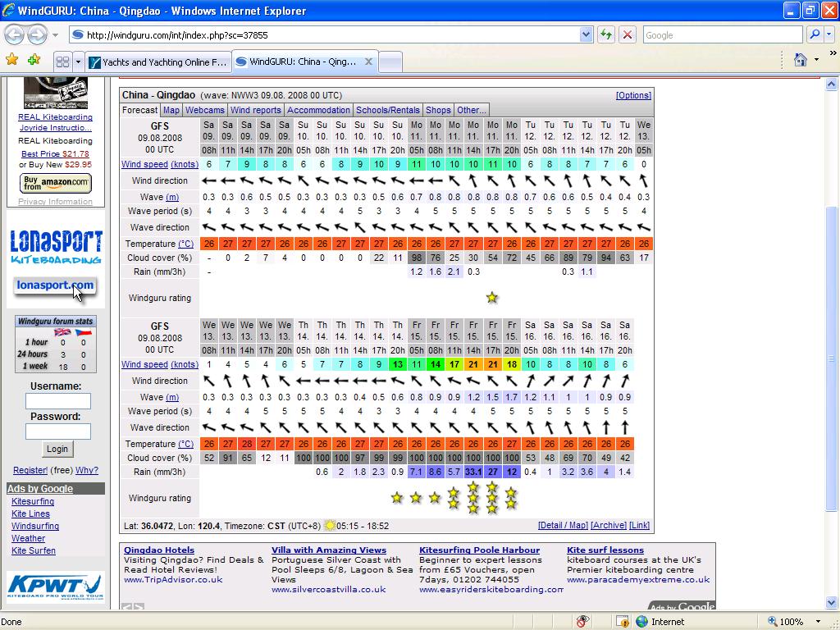
Task: Click the Stop loading red X icon
Action: pyautogui.click(x=628, y=34)
